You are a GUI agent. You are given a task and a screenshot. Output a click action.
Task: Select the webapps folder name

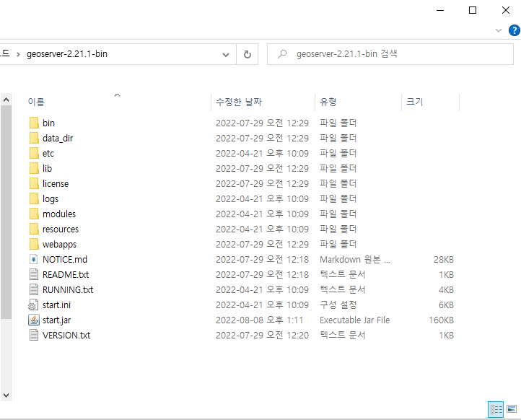point(59,245)
